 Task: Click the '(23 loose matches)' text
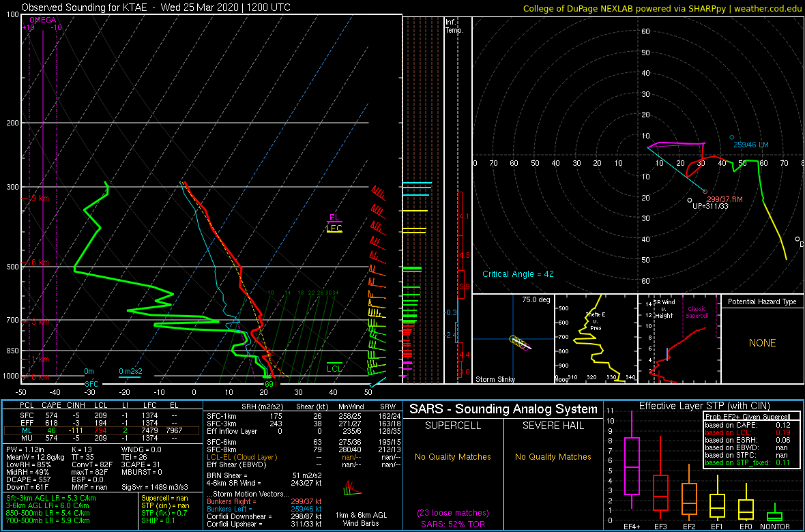pos(454,512)
